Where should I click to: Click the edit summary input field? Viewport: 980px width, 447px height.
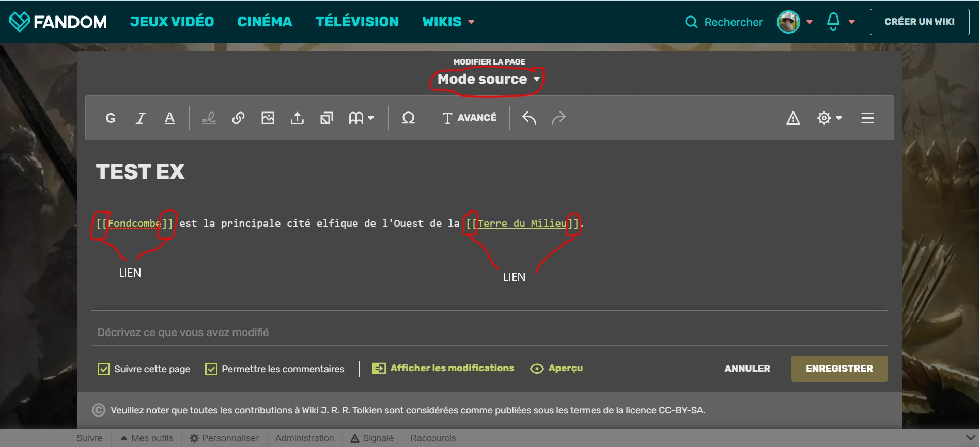pos(490,332)
